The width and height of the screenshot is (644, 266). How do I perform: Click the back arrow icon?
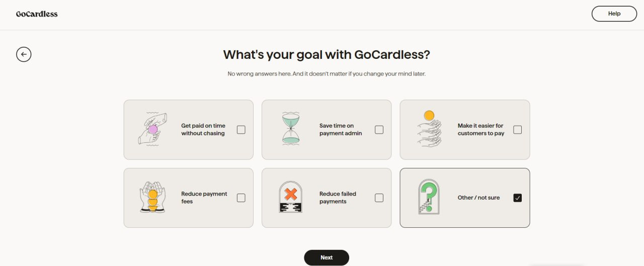pyautogui.click(x=24, y=54)
